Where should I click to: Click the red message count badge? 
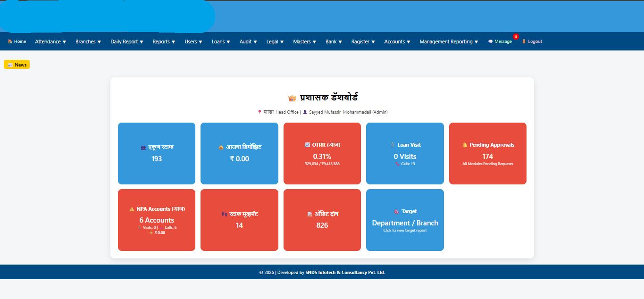[516, 37]
